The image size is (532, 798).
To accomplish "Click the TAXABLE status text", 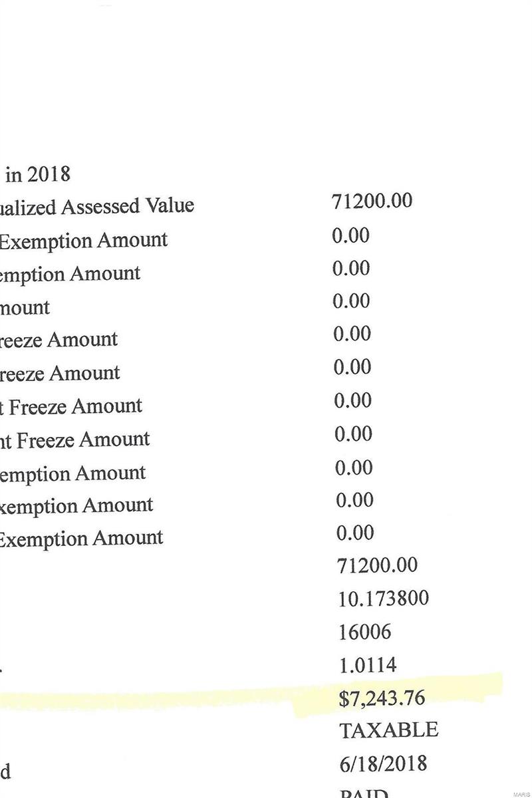I will pos(389,730).
